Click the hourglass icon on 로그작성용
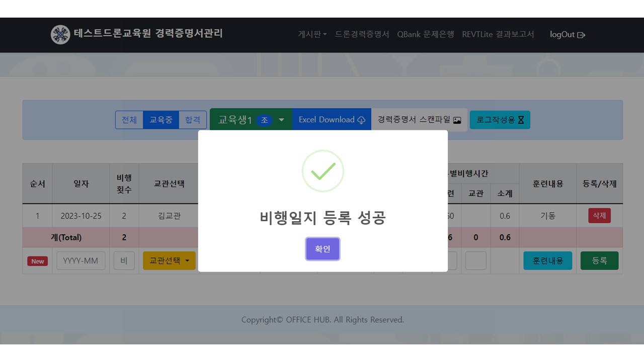Viewport: 644px width, 362px height. tap(521, 120)
